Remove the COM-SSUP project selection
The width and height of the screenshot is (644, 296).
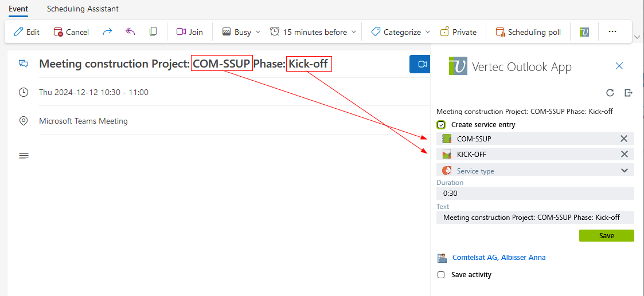pyautogui.click(x=624, y=139)
